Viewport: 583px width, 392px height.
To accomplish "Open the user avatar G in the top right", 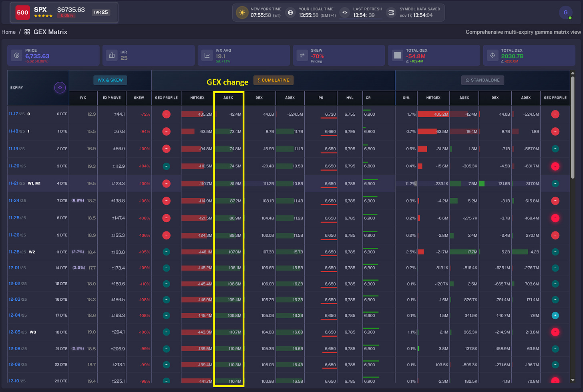I will tap(565, 12).
